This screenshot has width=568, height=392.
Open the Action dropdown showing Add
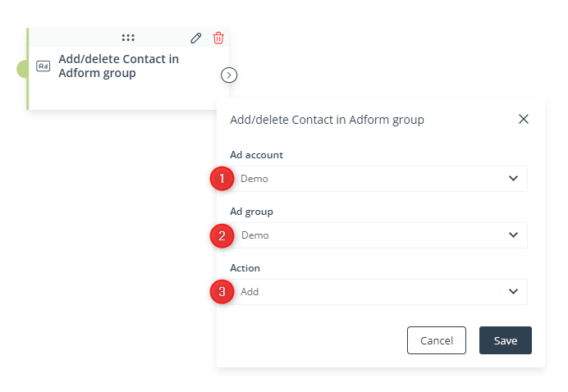pyautogui.click(x=378, y=292)
